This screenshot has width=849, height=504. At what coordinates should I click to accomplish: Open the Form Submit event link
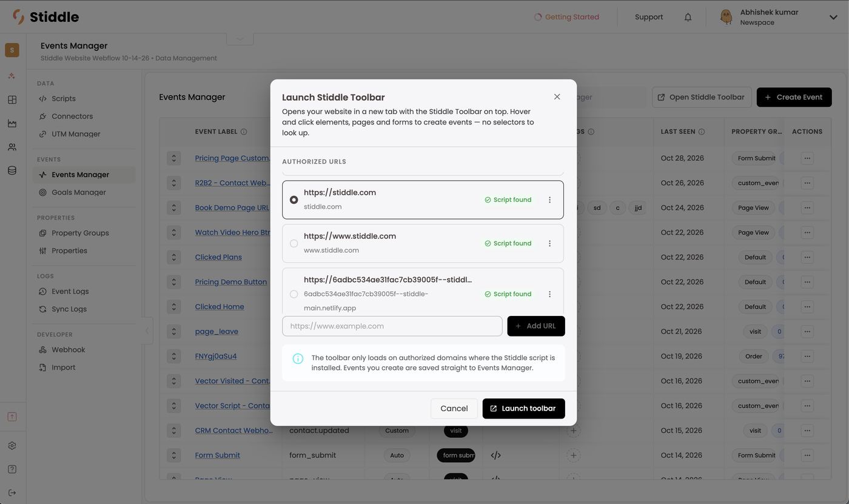218,455
